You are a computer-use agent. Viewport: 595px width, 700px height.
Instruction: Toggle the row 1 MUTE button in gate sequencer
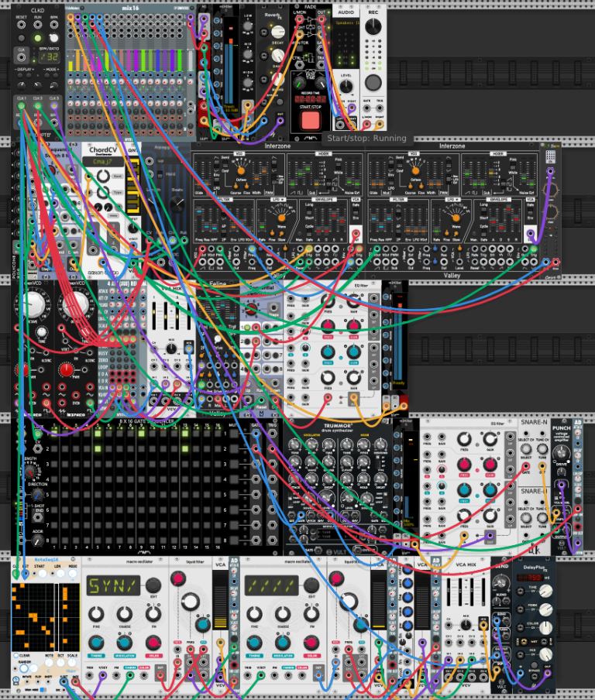233,433
